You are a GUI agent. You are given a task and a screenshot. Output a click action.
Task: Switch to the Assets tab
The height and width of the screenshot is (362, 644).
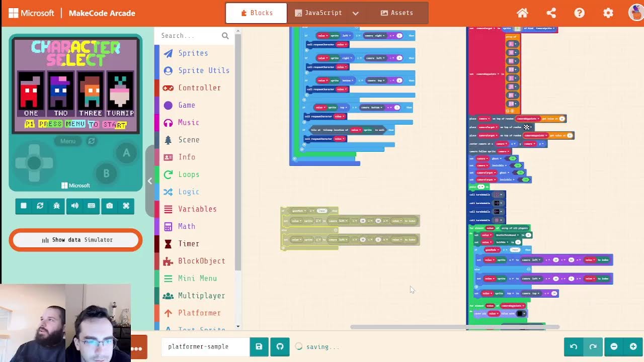397,13
